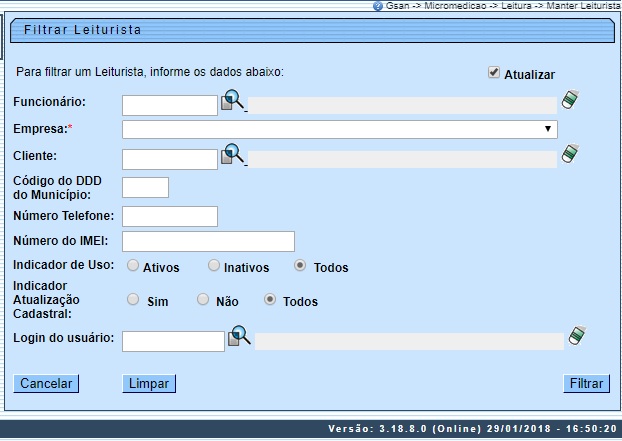Viewport: 622px width, 441px height.
Task: Click the Gsan help icon in breadcrumb
Action: [377, 6]
